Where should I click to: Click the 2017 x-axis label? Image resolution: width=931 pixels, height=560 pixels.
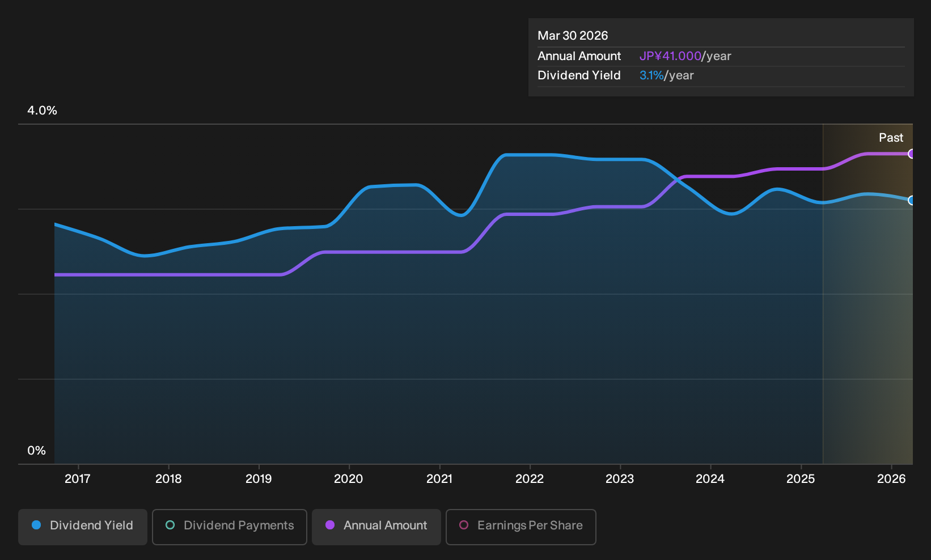pyautogui.click(x=78, y=479)
